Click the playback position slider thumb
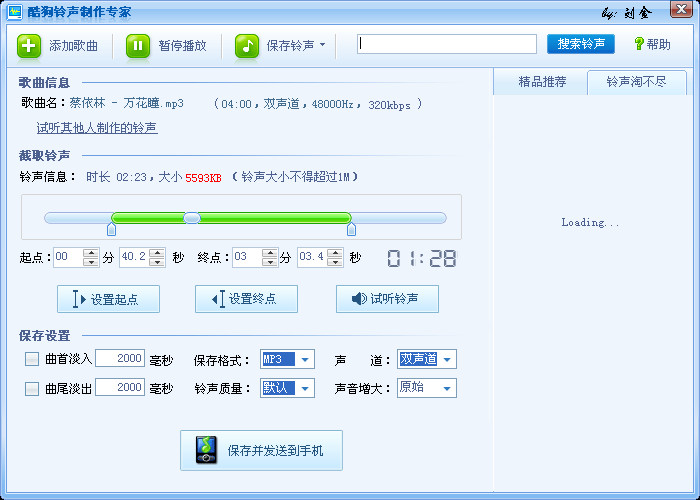700x500 pixels. click(192, 217)
